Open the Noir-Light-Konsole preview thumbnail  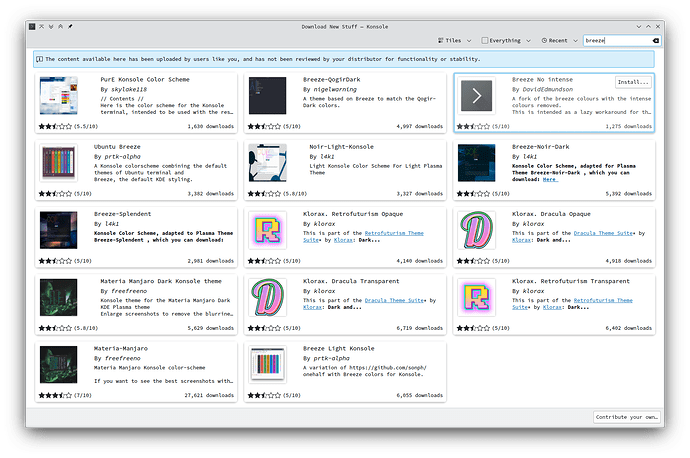(x=267, y=163)
